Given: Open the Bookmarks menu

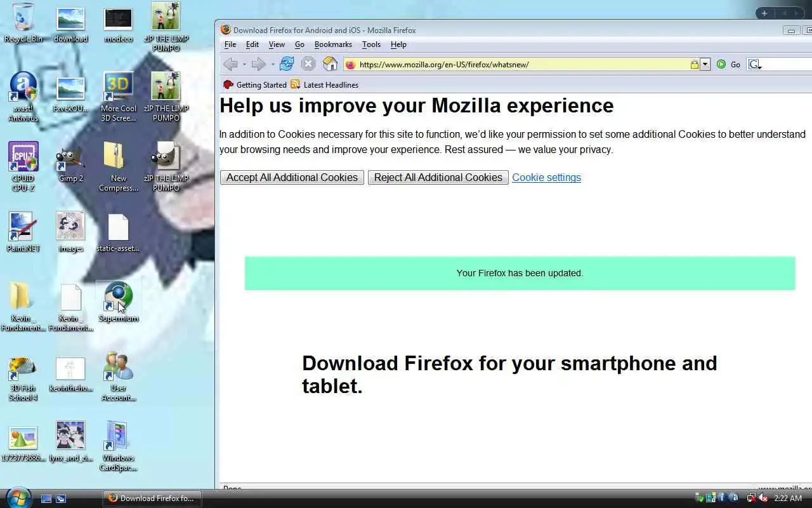Looking at the screenshot, I should [333, 44].
